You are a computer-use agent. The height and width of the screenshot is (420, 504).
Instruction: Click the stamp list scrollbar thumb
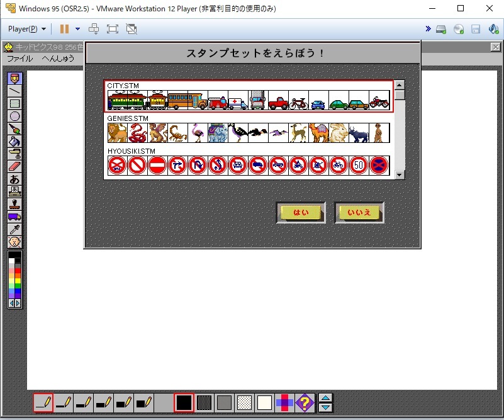click(400, 95)
